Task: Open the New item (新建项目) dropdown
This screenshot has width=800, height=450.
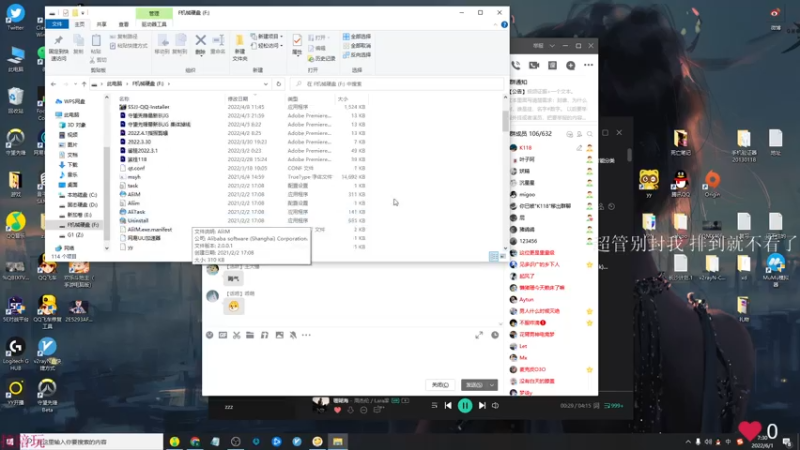Action: [x=267, y=37]
